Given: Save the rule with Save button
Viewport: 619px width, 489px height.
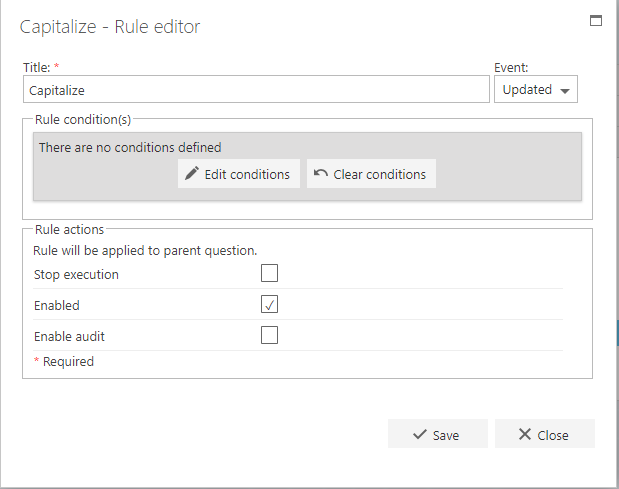Looking at the screenshot, I should [x=438, y=434].
